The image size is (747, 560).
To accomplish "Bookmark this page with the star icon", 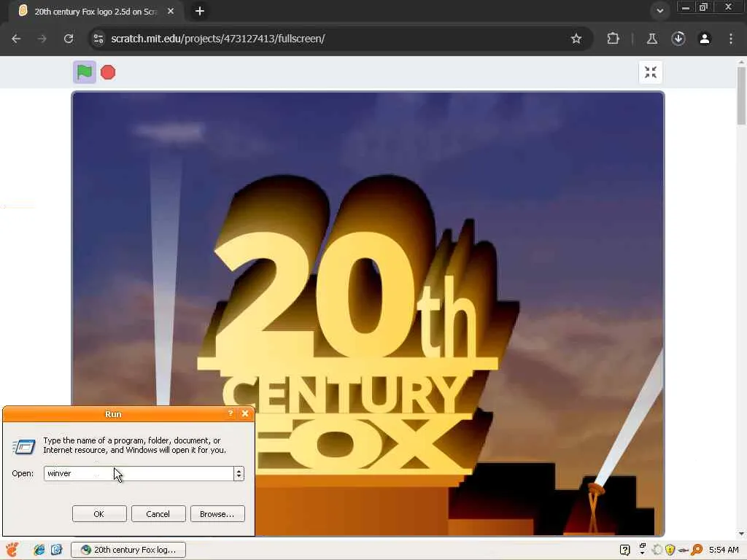I will click(x=576, y=39).
